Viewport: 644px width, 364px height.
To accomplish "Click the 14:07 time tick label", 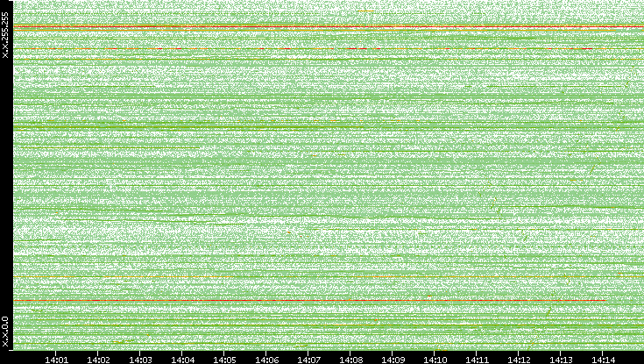I will click(308, 360).
